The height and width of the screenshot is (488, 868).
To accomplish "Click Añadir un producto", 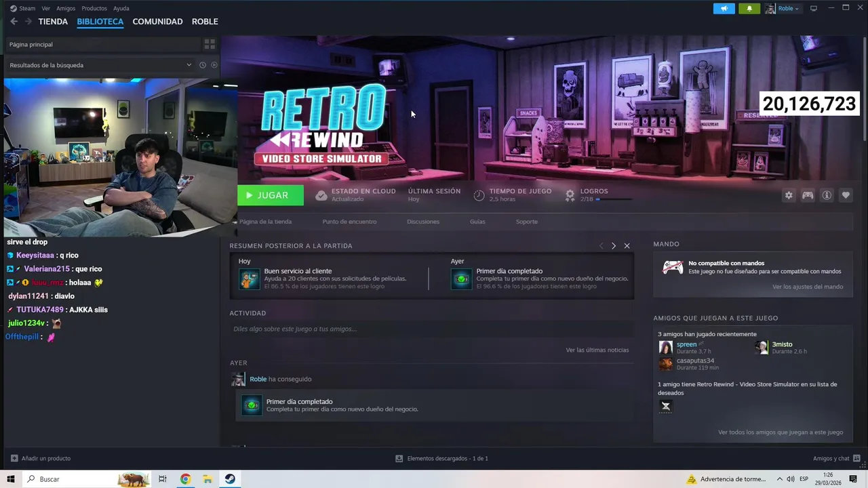I will coord(41,458).
